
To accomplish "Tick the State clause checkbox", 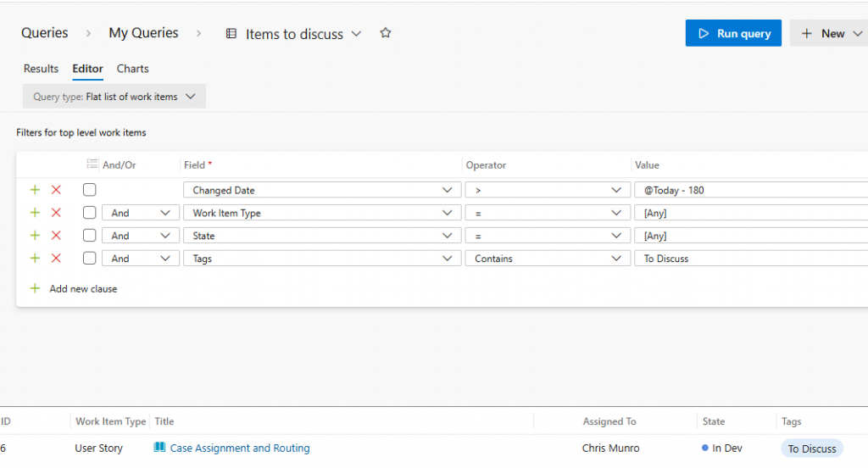I will click(89, 236).
